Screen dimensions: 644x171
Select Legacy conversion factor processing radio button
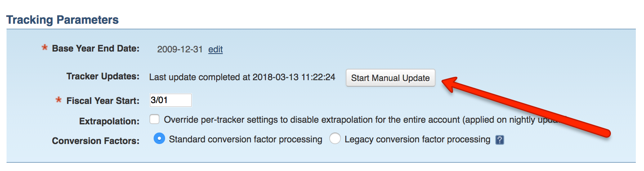[335, 139]
